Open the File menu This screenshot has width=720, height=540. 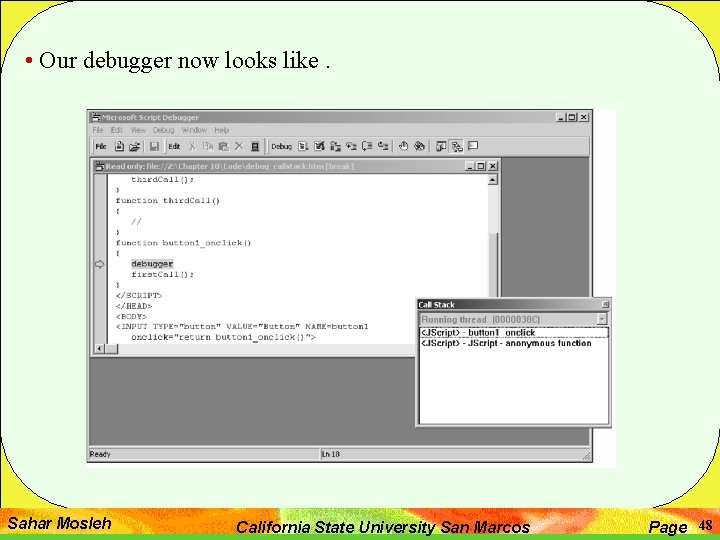tap(98, 130)
